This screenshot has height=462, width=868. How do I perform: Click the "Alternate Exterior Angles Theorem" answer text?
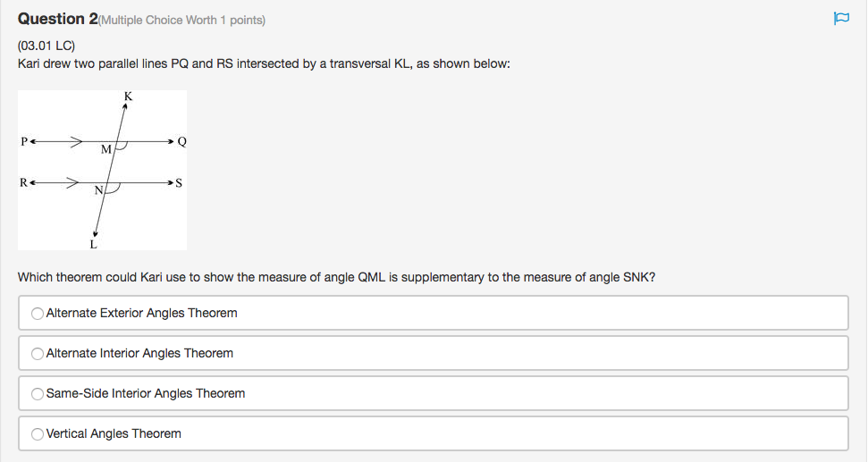141,314
